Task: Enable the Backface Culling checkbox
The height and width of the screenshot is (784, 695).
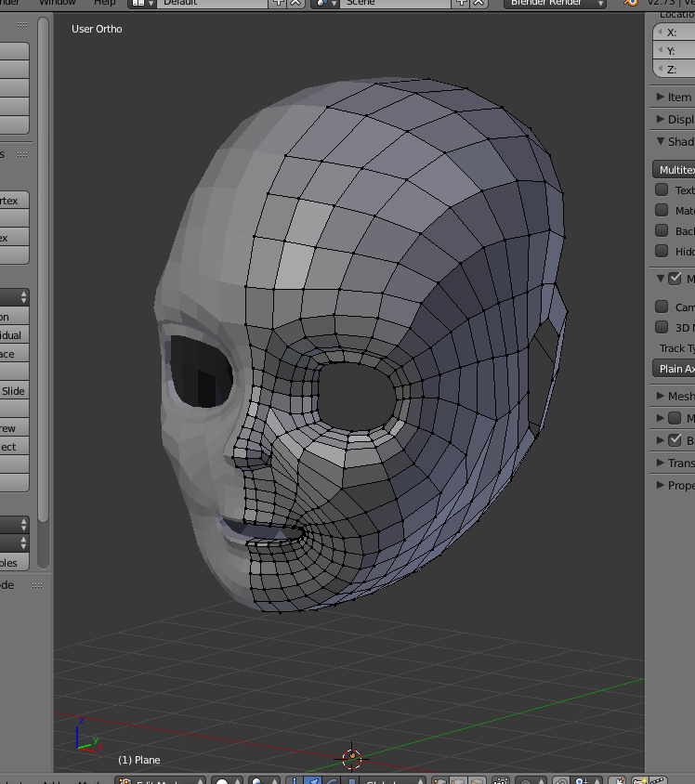Action: coord(662,231)
